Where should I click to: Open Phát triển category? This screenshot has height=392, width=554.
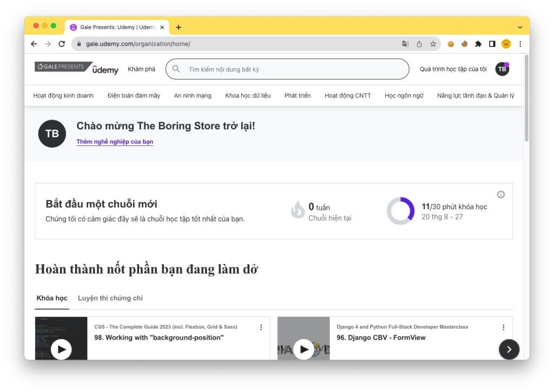point(298,95)
